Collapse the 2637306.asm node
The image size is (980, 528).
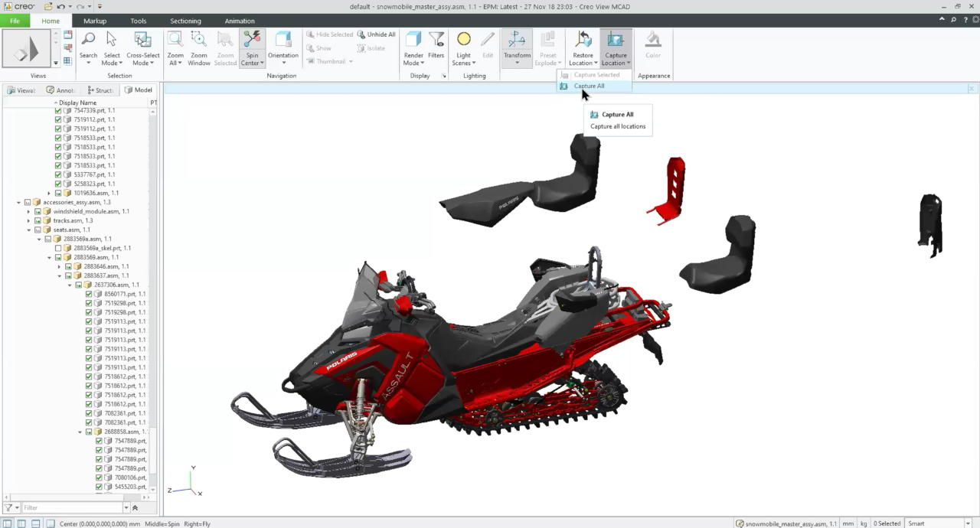click(x=69, y=285)
